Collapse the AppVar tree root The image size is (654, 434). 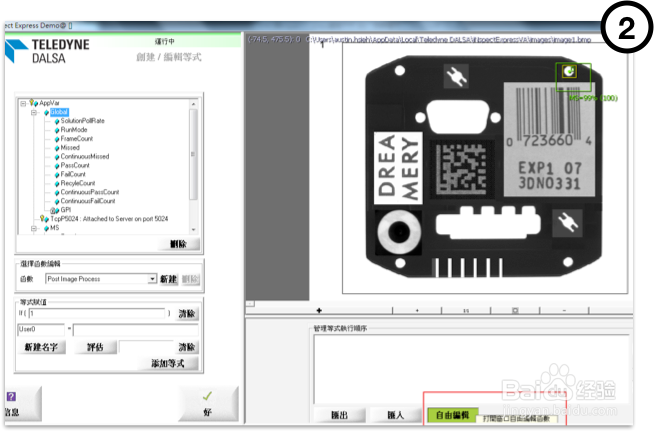23,103
